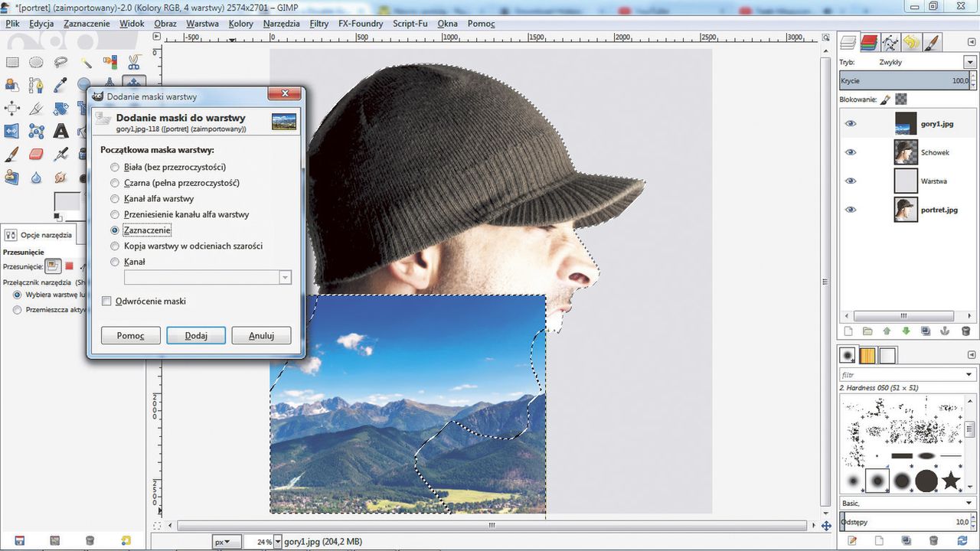Click the Pomoc button in dialog
This screenshot has width=980, height=551.
click(x=131, y=335)
